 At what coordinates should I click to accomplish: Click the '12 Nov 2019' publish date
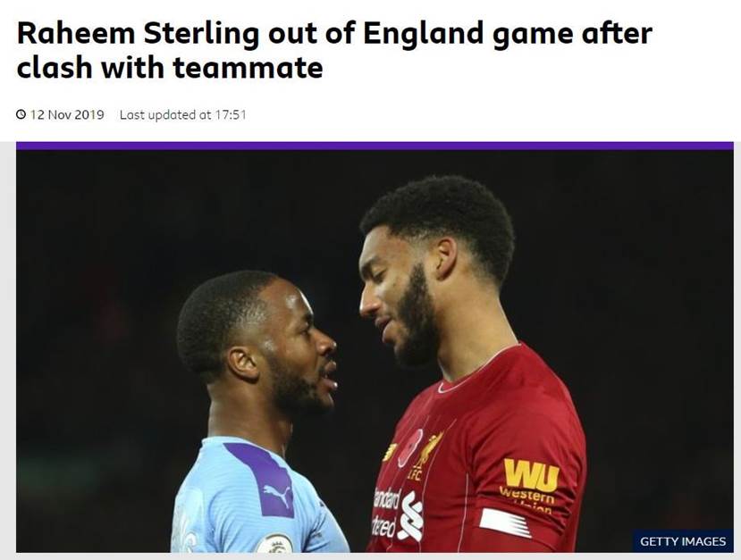67,115
